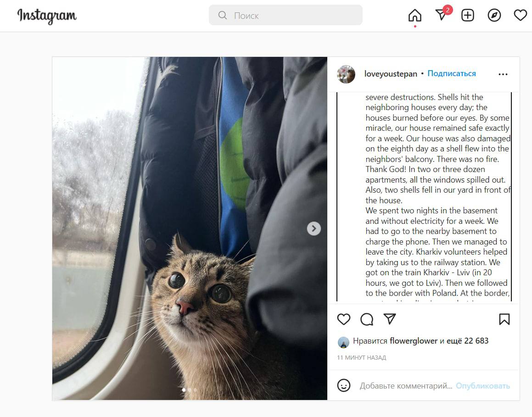Click the Подписаться follow link
This screenshot has width=532, height=417.
452,73
